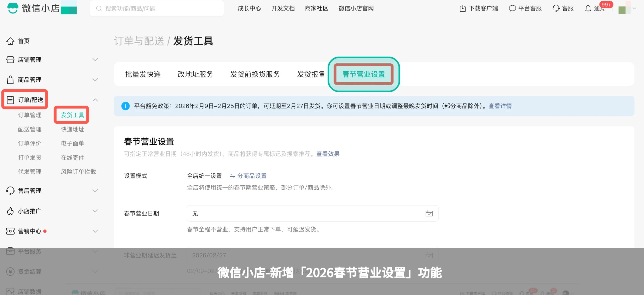Click the 下载客户端 download icon

462,8
